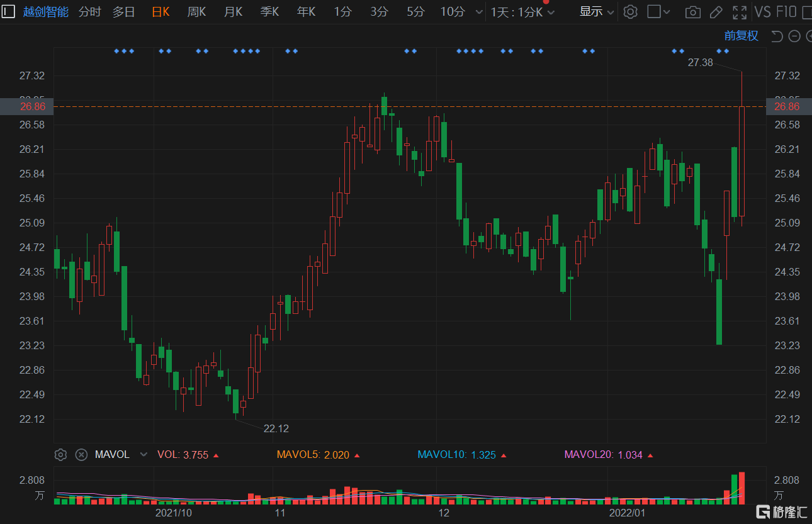The height and width of the screenshot is (524, 812).
Task: Open VS stock comparison
Action: pyautogui.click(x=762, y=11)
